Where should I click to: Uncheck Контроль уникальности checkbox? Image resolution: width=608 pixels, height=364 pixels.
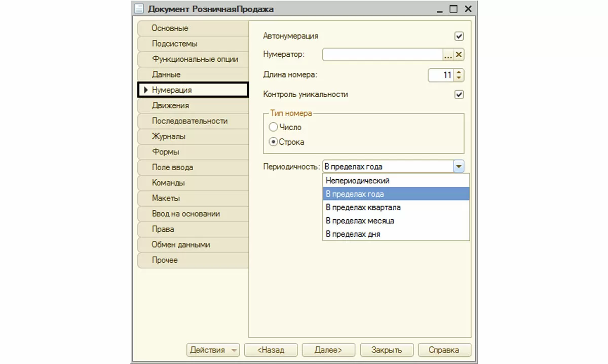459,95
